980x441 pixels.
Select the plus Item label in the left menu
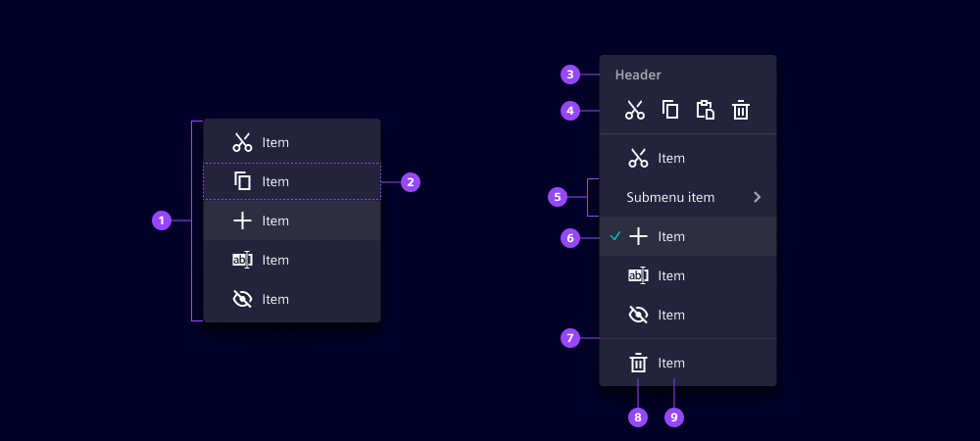coord(275,220)
